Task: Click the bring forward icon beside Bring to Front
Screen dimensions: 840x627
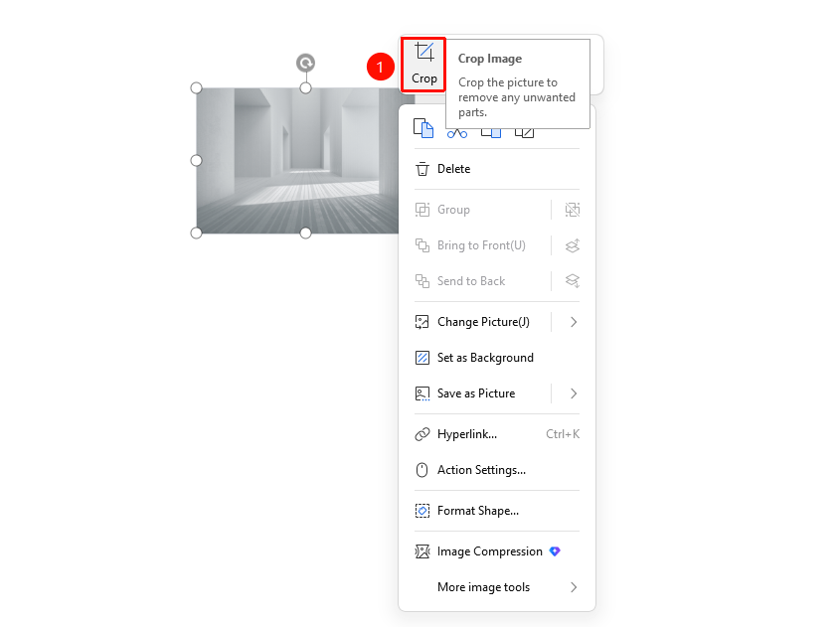Action: [573, 245]
